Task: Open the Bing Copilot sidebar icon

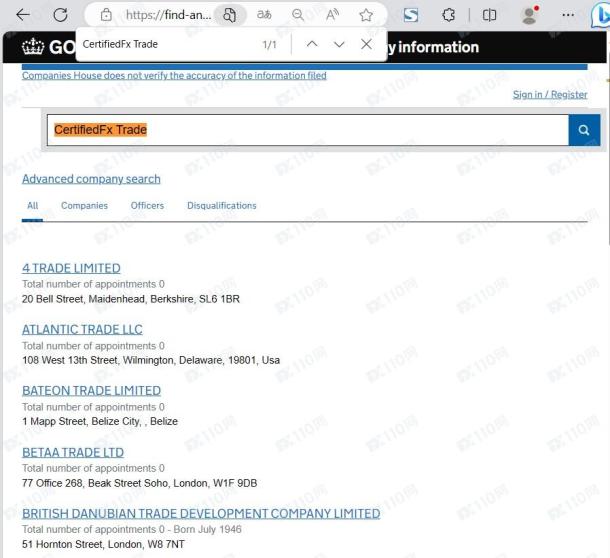Action: pos(599,16)
